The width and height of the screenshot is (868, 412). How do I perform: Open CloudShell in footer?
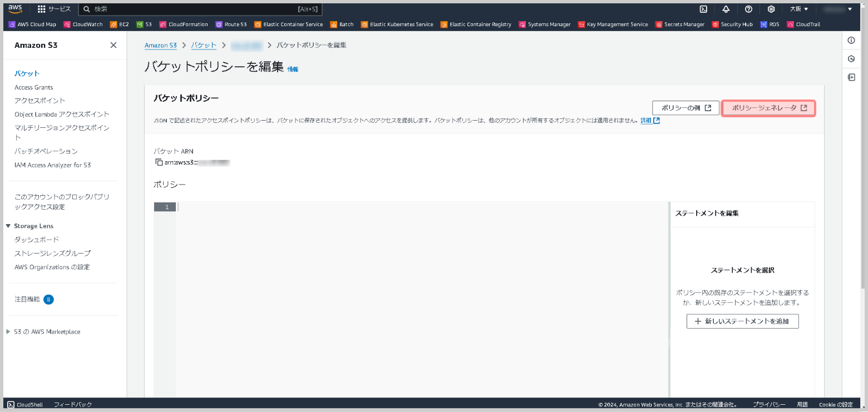(26, 405)
